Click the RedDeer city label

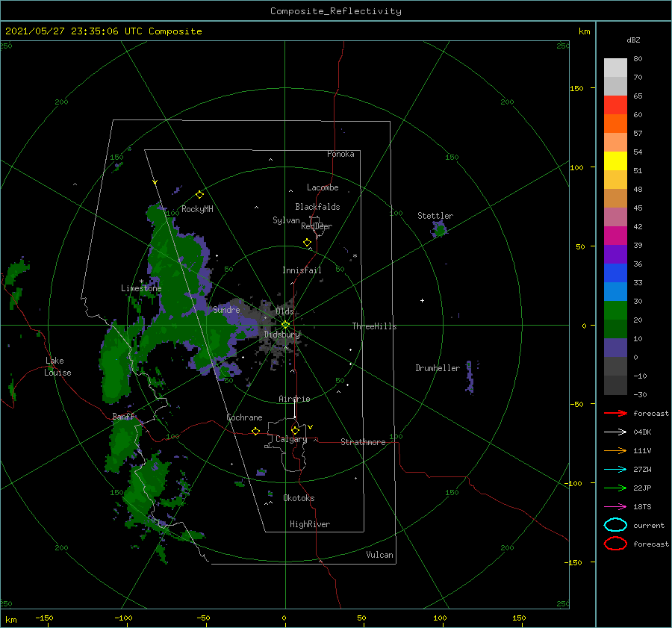pos(317,226)
